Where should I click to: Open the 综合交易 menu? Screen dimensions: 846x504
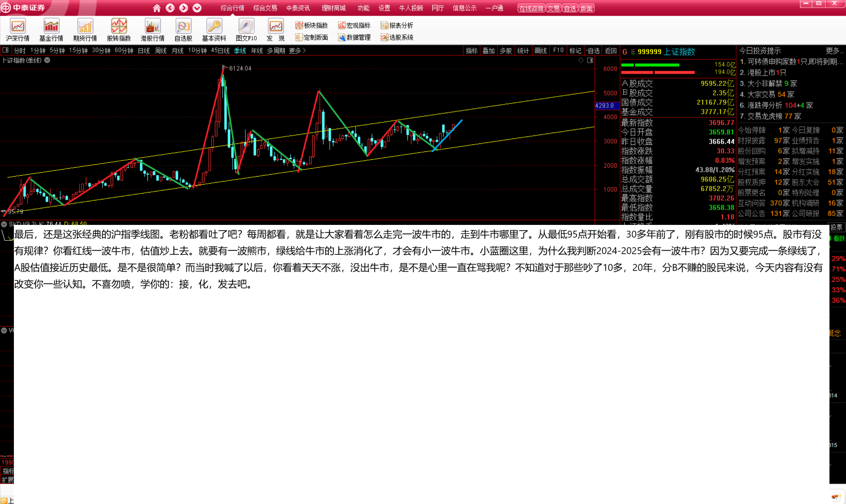click(265, 8)
